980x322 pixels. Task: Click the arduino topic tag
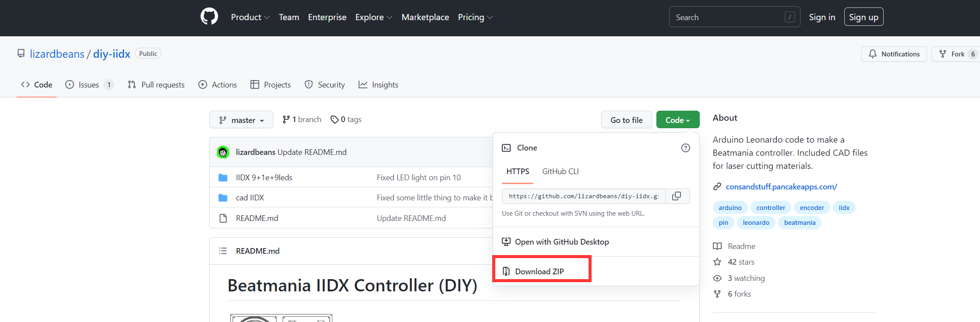point(730,208)
